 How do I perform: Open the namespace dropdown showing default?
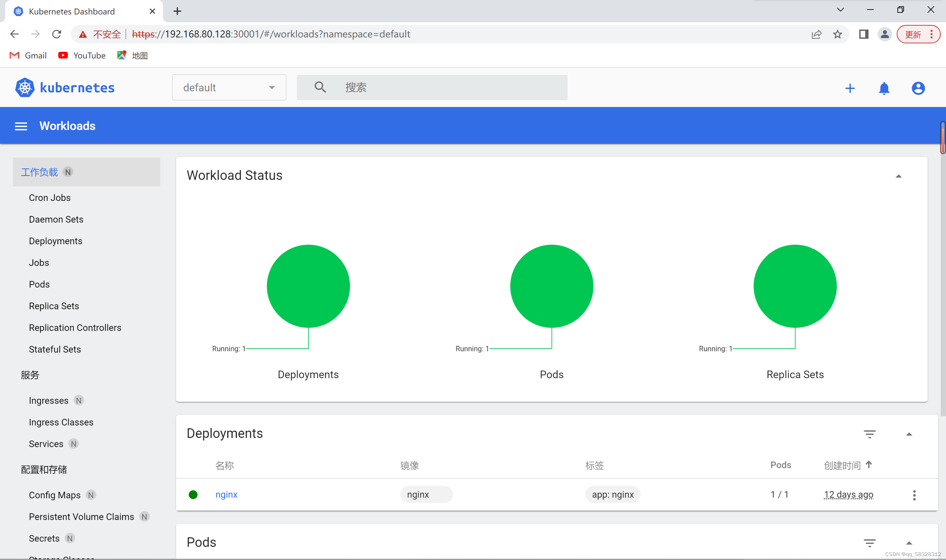point(229,87)
